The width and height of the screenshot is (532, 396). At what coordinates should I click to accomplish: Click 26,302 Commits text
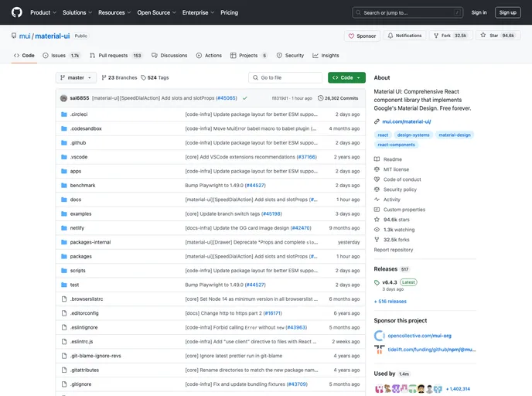[x=341, y=98]
